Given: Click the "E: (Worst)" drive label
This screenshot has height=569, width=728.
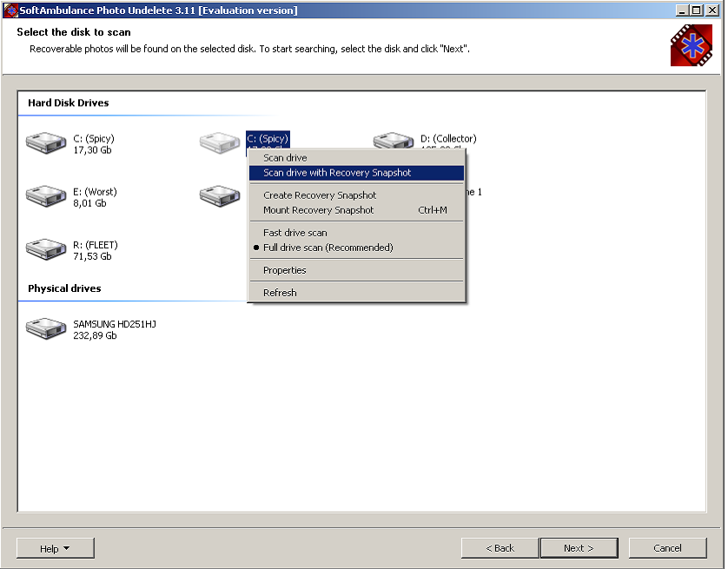Looking at the screenshot, I should click(96, 192).
